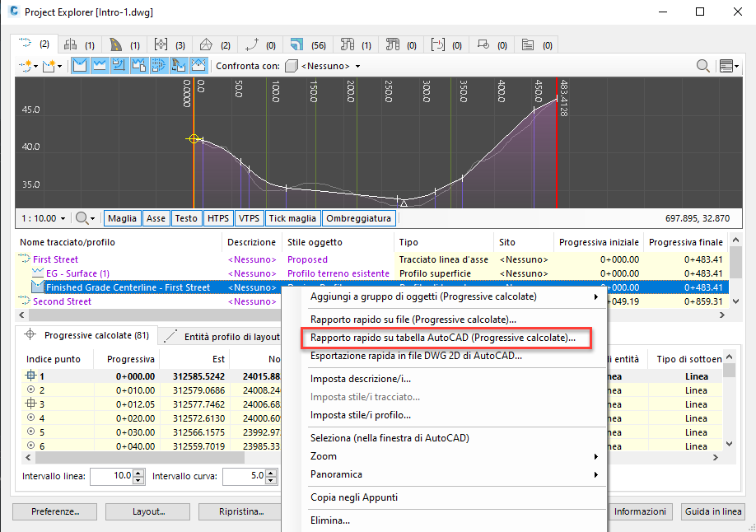Select the First Street alignment row

point(373,259)
